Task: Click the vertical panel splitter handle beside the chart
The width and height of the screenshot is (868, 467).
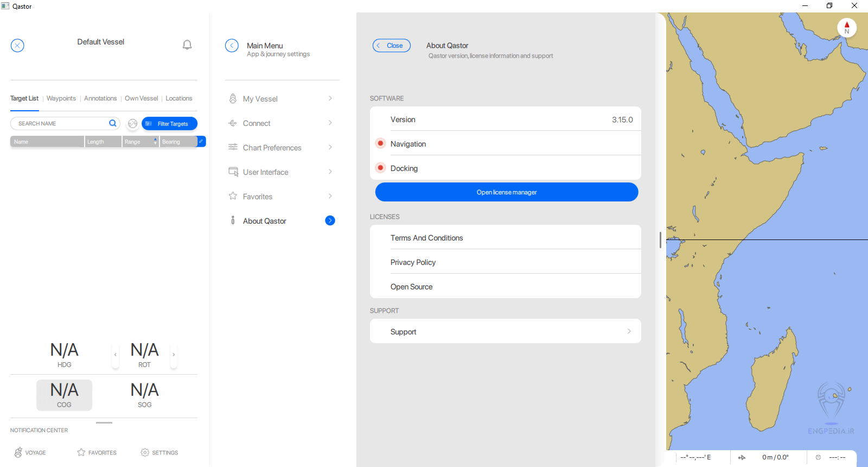Action: 660,239
